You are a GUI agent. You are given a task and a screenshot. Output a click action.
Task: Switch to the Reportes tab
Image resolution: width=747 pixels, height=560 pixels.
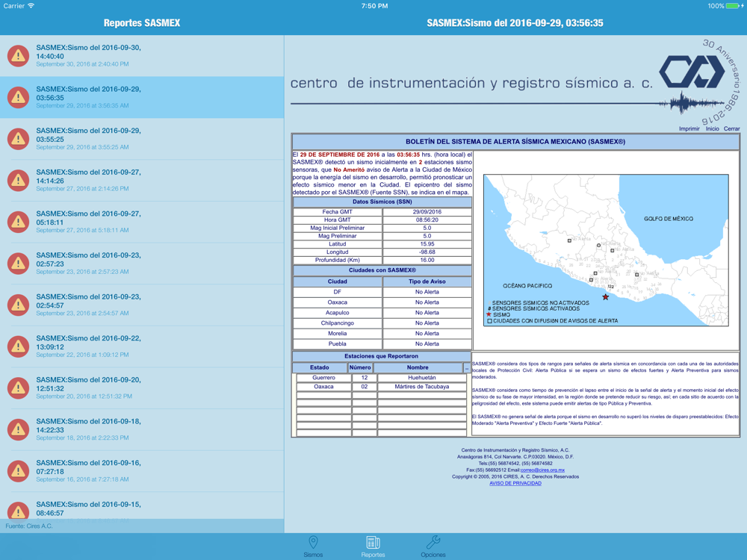pyautogui.click(x=373, y=547)
